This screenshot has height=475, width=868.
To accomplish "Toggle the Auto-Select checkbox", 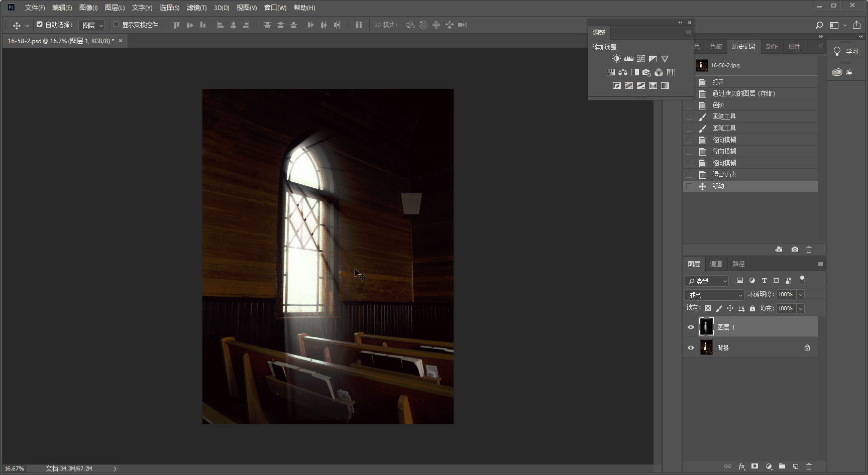I will click(x=40, y=25).
